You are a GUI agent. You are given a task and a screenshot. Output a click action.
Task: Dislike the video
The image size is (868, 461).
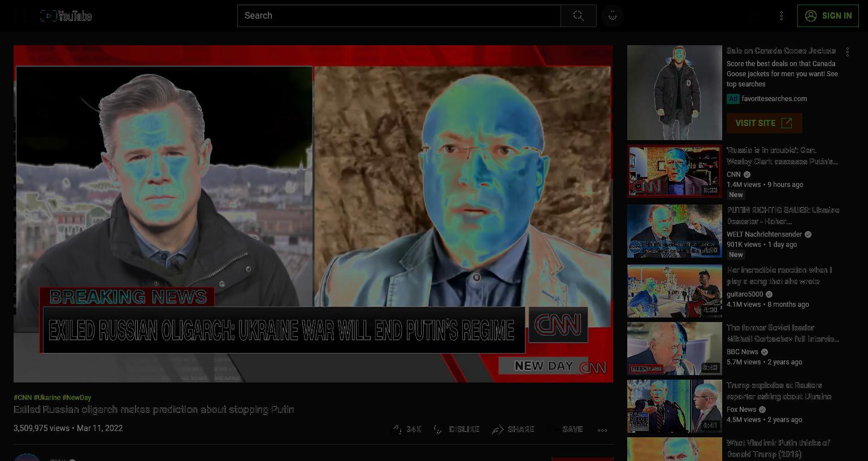(456, 429)
